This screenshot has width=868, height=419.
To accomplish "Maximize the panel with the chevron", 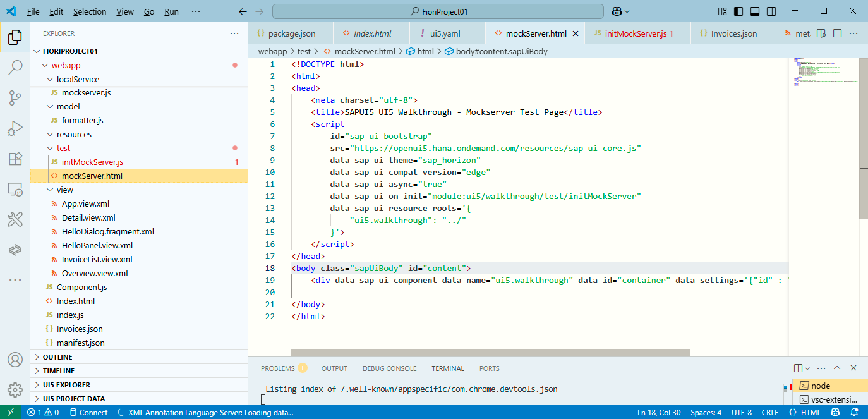I will (837, 367).
